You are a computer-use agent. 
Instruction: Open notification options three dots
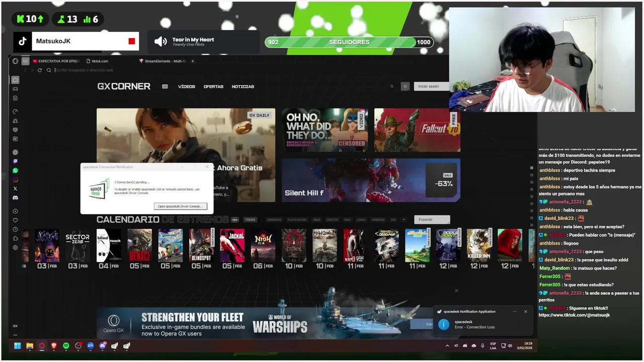pos(514,312)
